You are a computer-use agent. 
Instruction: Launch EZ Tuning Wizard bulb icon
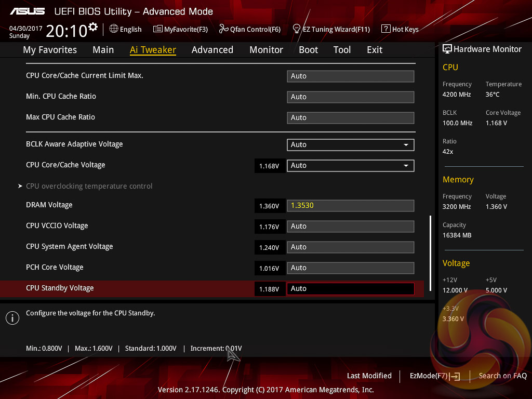coord(297,29)
